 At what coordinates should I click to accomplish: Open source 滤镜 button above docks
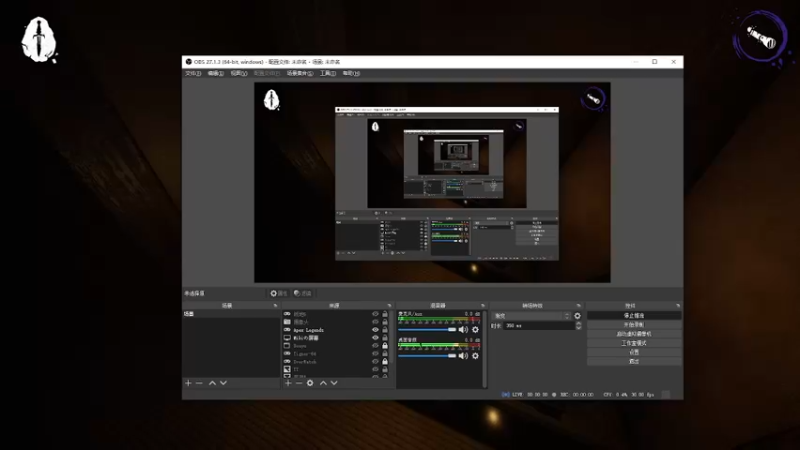(303, 293)
